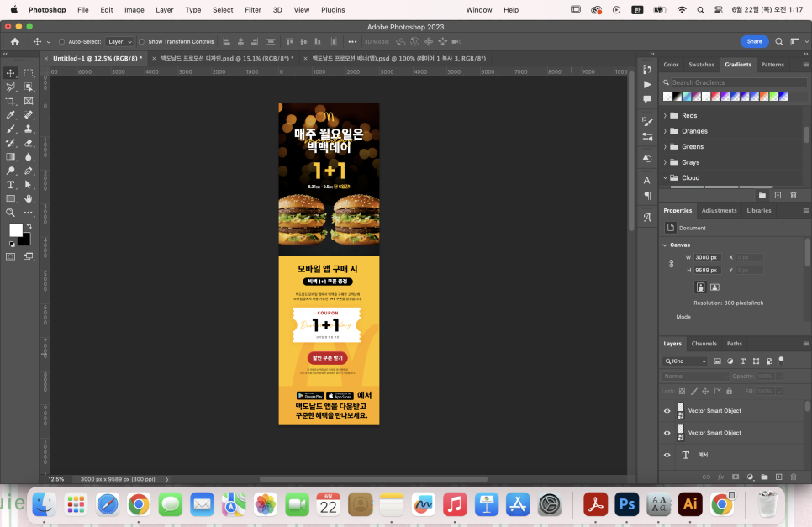Select the Dodge tool
The height and width of the screenshot is (527, 812).
coord(10,171)
